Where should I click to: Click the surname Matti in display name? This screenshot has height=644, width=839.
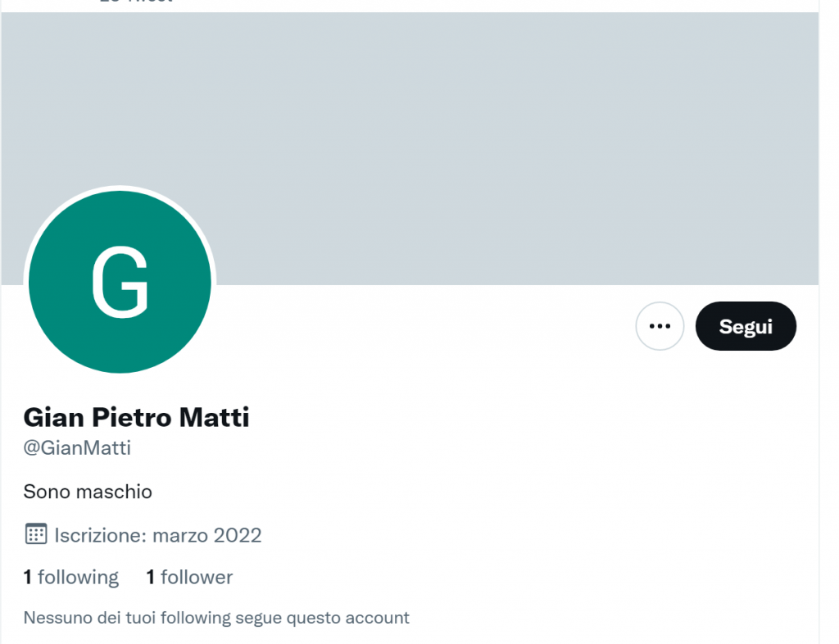coord(214,417)
